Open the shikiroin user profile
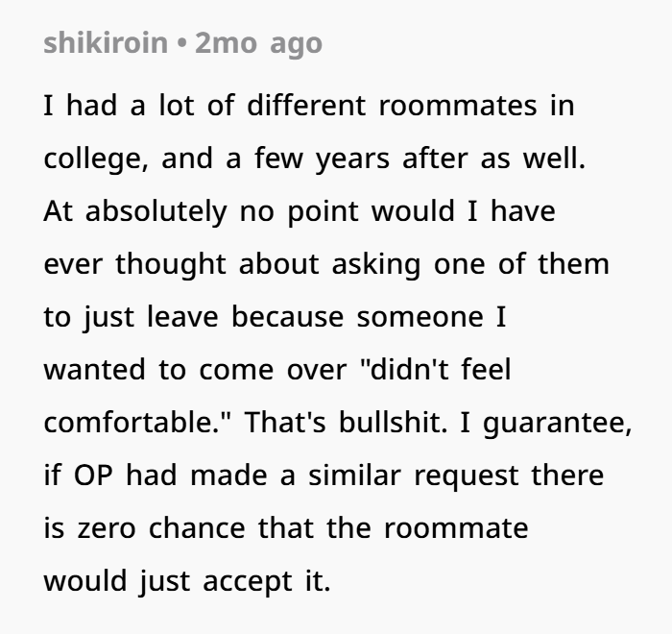The width and height of the screenshot is (672, 634). point(106,43)
